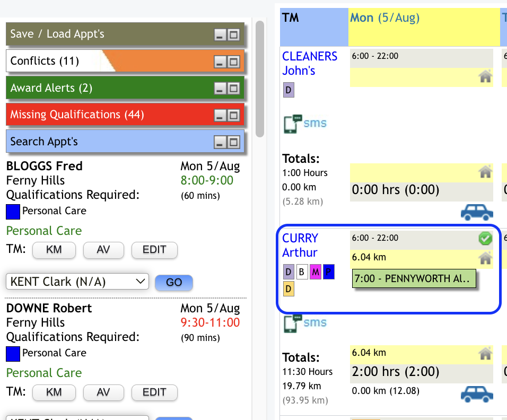
Task: Minimize the Missing Qualifications (44) panel
Action: [x=220, y=115]
